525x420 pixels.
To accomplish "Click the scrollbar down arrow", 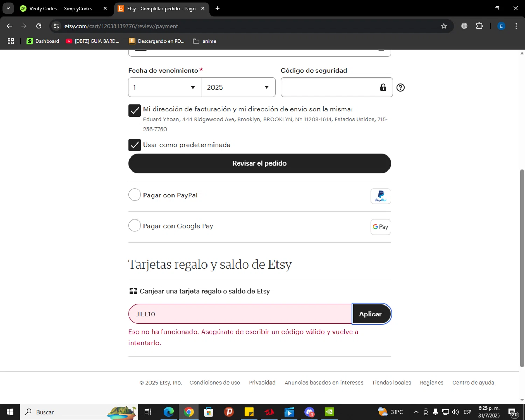I will (522, 400).
